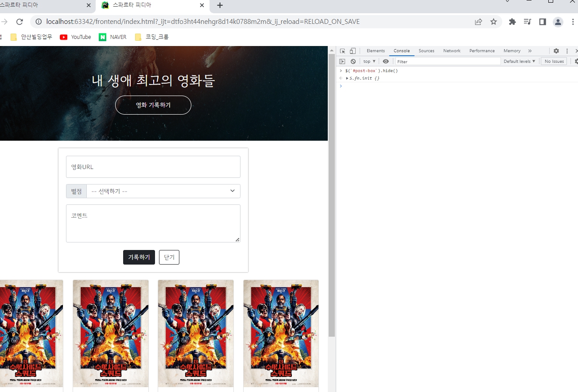Open a new browser tab with plus
Image resolution: width=578 pixels, height=392 pixels.
pyautogui.click(x=220, y=5)
